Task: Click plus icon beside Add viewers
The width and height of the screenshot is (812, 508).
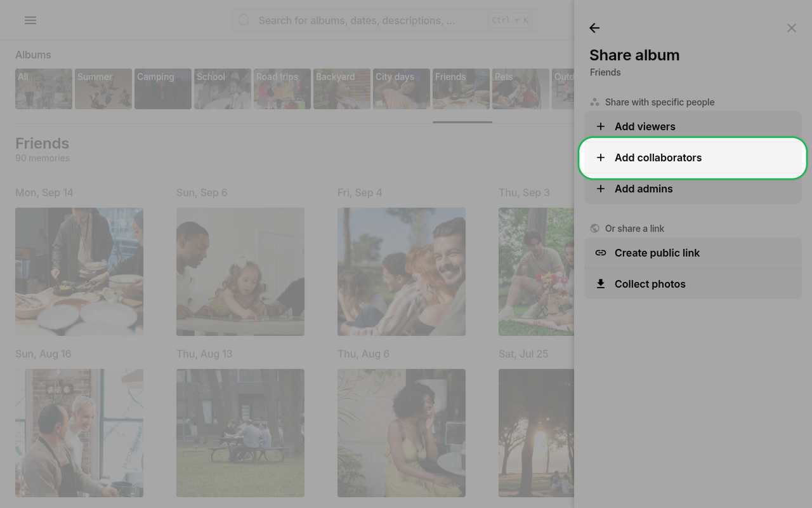Action: (x=601, y=126)
